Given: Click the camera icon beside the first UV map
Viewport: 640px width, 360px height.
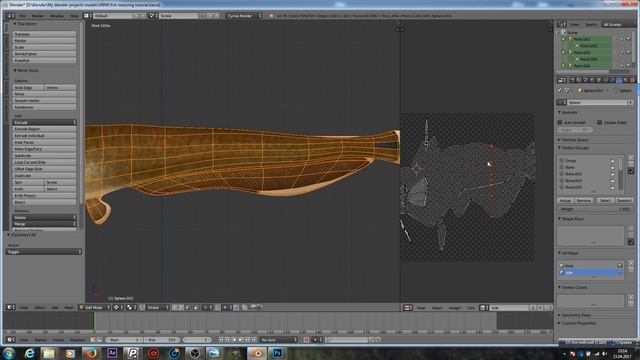Looking at the screenshot, I should (x=620, y=266).
